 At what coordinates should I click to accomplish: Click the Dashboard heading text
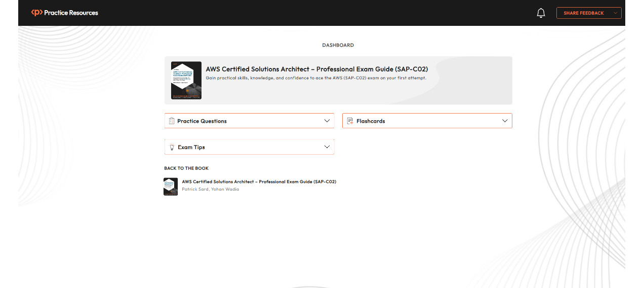(x=338, y=45)
